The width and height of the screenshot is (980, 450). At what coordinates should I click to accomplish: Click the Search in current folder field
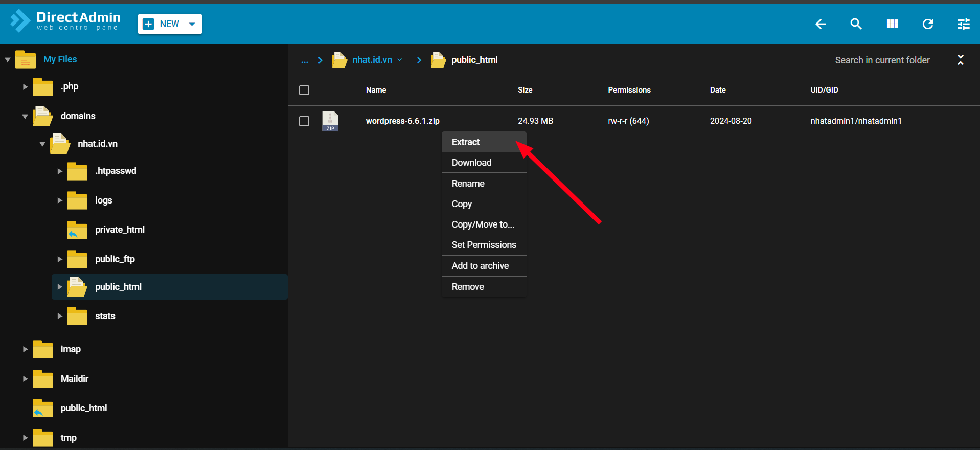click(x=883, y=60)
